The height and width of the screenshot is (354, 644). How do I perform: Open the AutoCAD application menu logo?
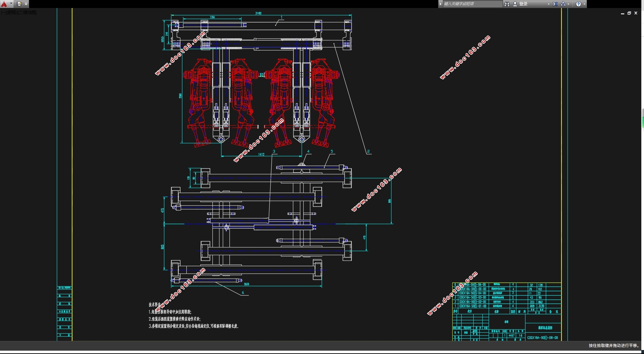click(x=4, y=4)
